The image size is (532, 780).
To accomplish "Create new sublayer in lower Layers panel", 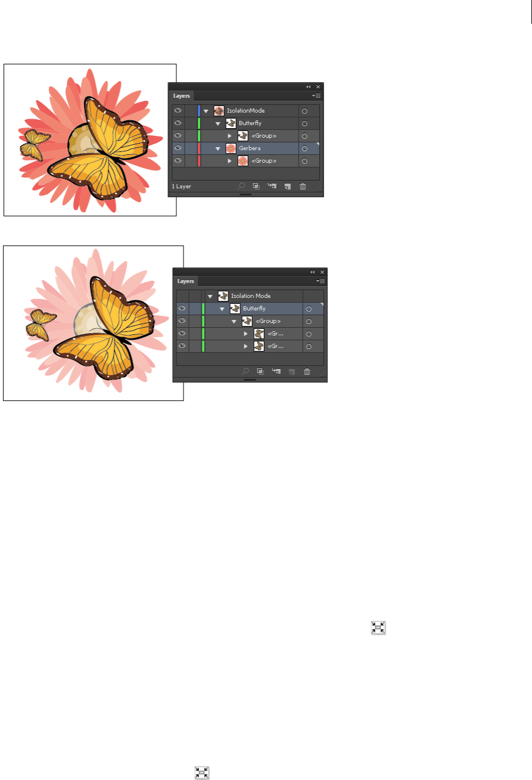I will pos(276,371).
